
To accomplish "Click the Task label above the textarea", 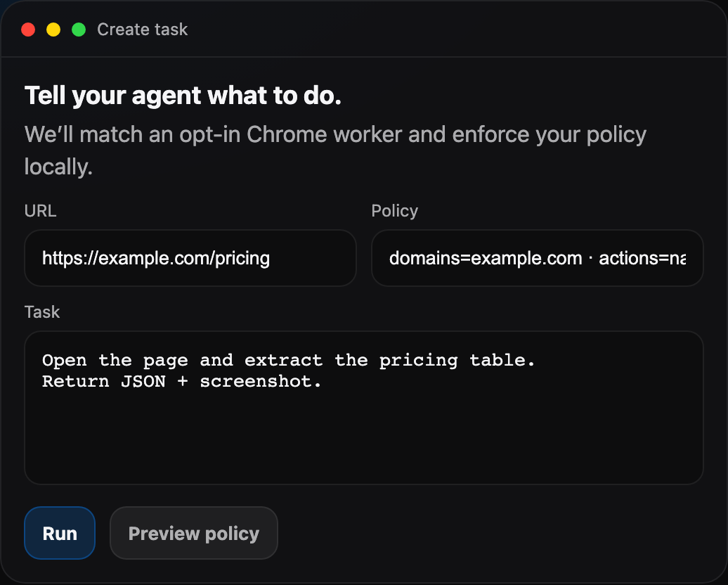I will [42, 311].
